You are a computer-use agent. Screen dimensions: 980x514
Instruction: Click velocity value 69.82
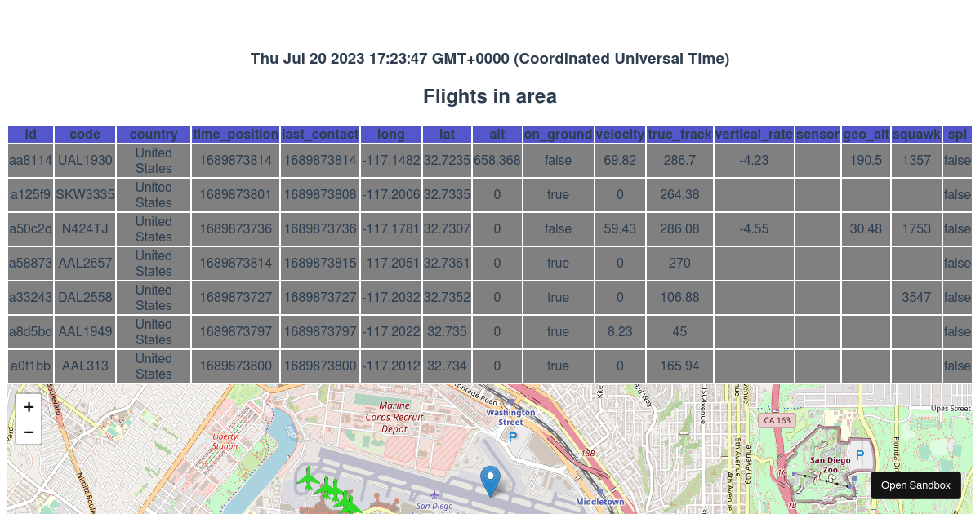point(620,161)
